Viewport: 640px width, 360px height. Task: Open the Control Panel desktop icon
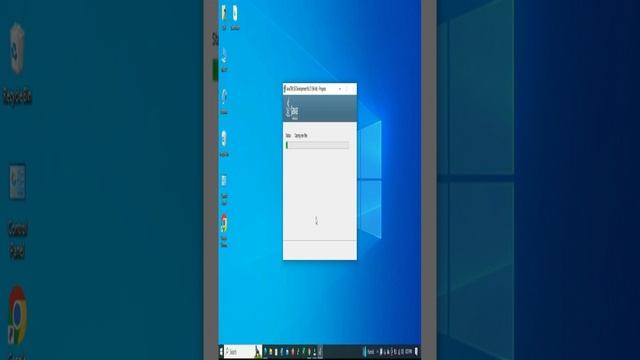coord(224,190)
